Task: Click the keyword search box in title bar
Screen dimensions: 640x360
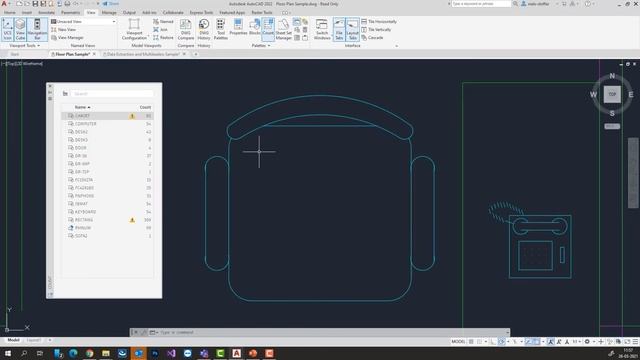Action: pyautogui.click(x=481, y=4)
